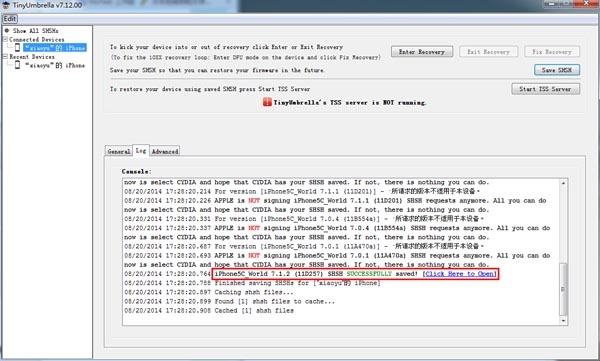The image size is (600, 361).
Task: Click the TinyUmbrella title bar app icon
Action: point(5,5)
